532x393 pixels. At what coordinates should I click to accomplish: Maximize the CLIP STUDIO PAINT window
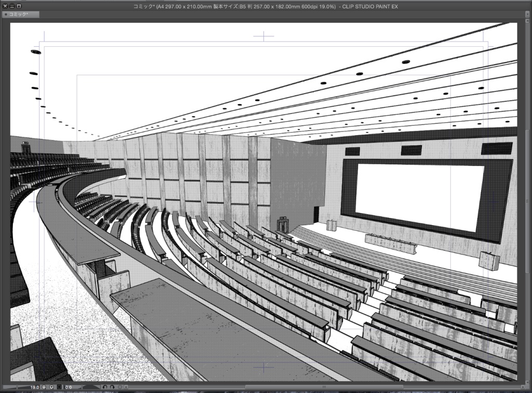19,6
